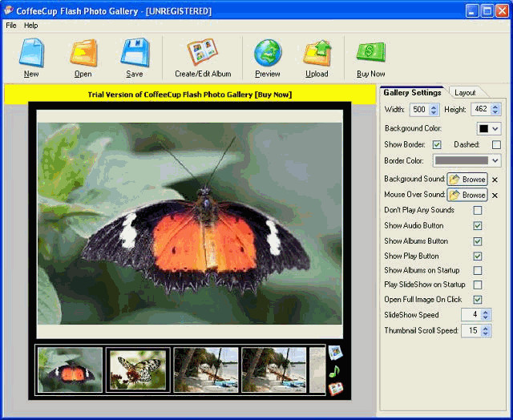The image size is (513, 420).
Task: Click the New gallery toolbar icon
Action: coord(31,52)
